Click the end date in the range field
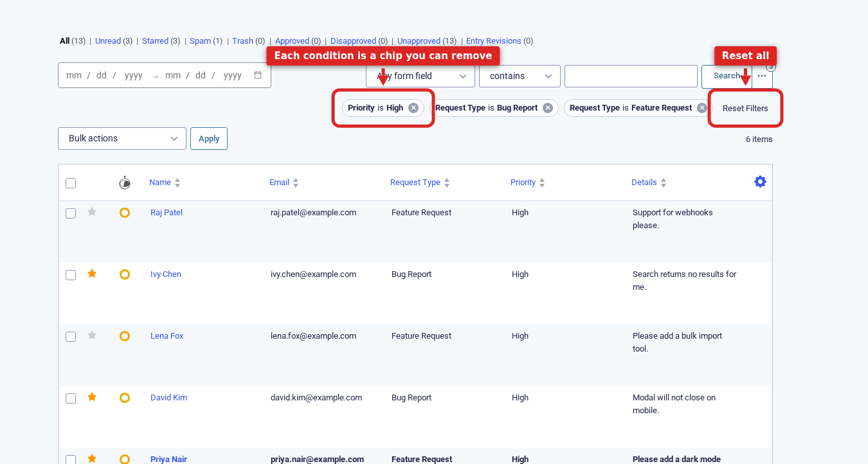This screenshot has height=464, width=868. pos(203,75)
